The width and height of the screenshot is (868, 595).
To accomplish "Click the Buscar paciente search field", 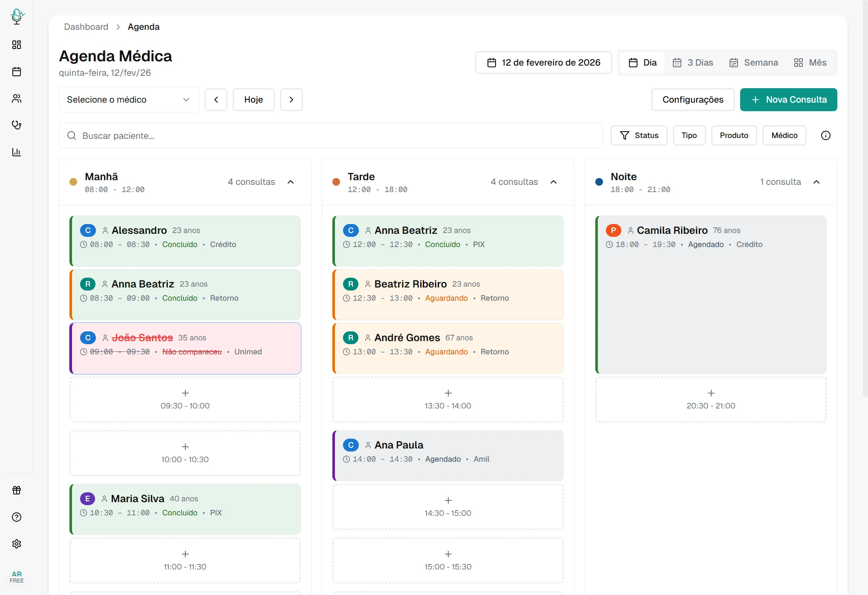I will 330,135.
